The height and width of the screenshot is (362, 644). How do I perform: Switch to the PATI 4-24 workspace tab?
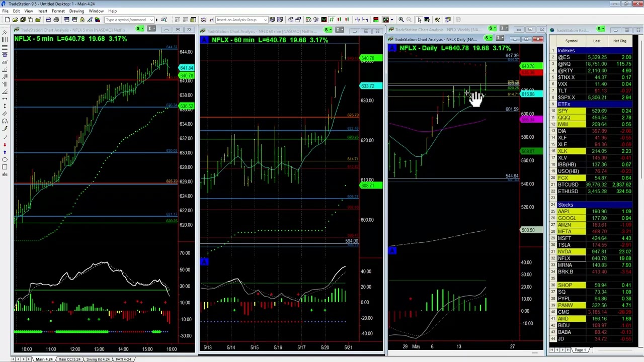click(123, 359)
